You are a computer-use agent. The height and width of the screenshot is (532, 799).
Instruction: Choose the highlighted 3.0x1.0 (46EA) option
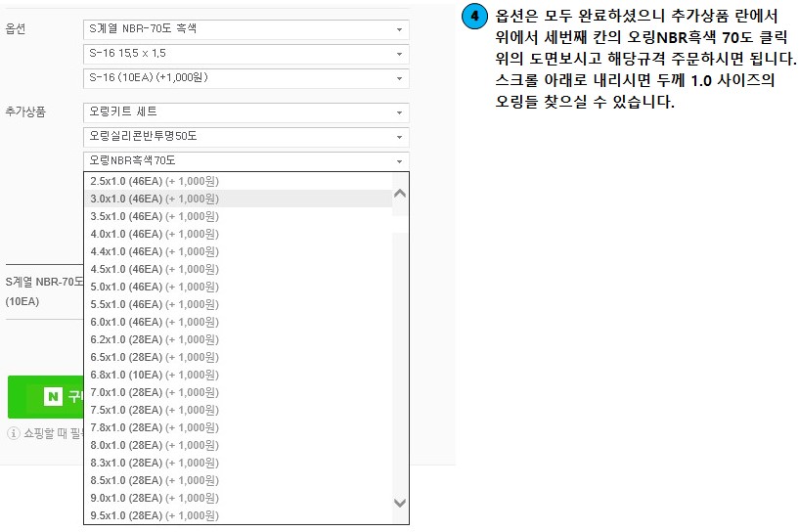click(x=154, y=199)
